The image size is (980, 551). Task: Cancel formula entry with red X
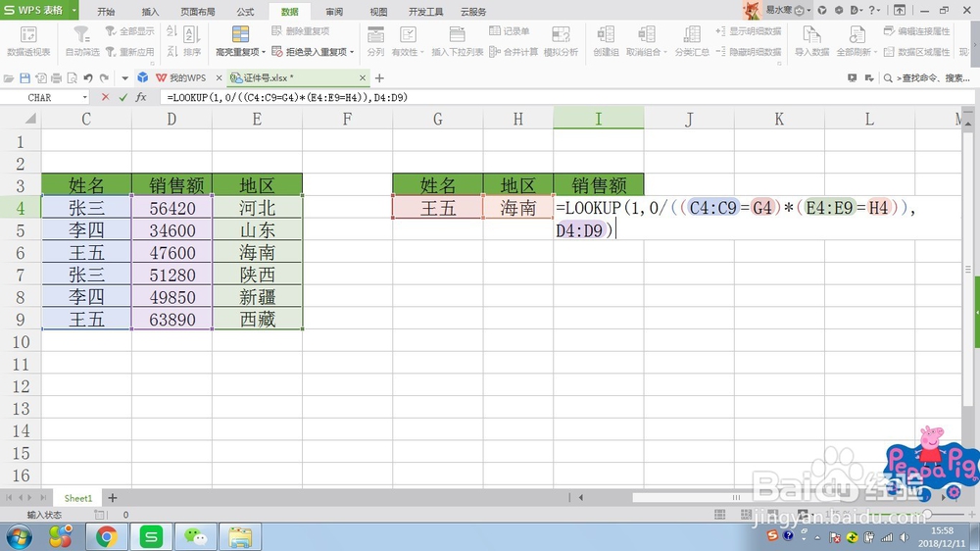105,97
